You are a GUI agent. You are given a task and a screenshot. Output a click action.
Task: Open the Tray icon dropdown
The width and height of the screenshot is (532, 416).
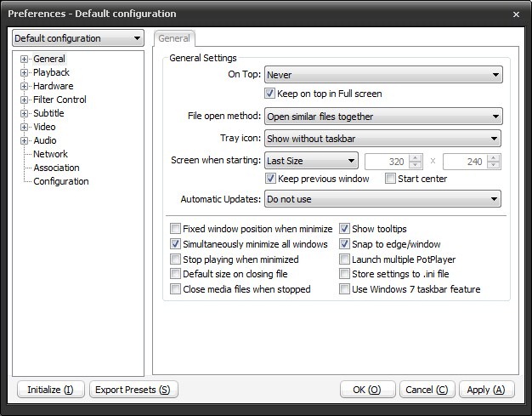pos(382,139)
